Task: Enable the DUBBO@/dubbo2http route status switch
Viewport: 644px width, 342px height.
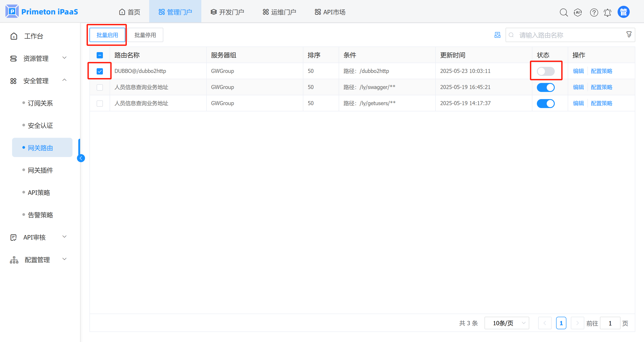Action: coord(546,71)
